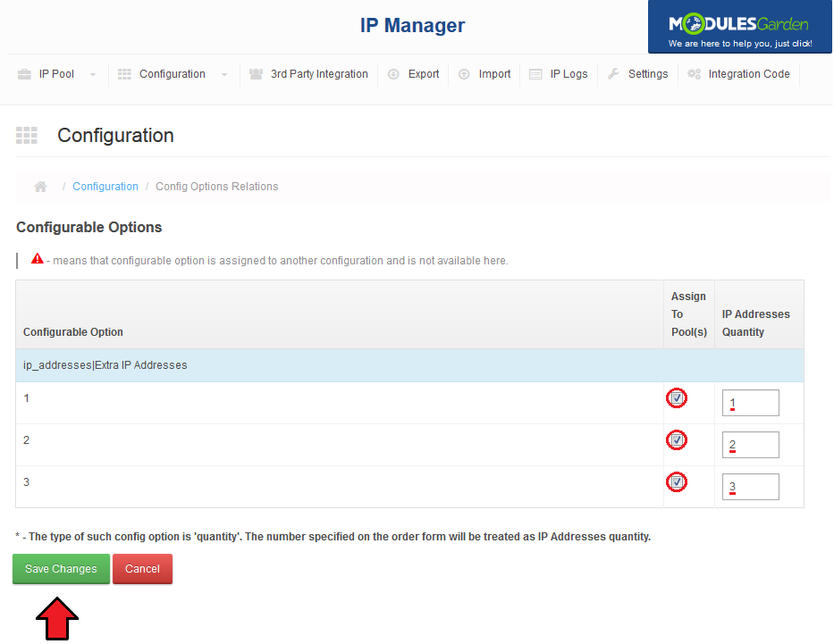Screen dimensions: 834x644
Task: Click the Integration Code gears icon
Action: click(x=695, y=74)
